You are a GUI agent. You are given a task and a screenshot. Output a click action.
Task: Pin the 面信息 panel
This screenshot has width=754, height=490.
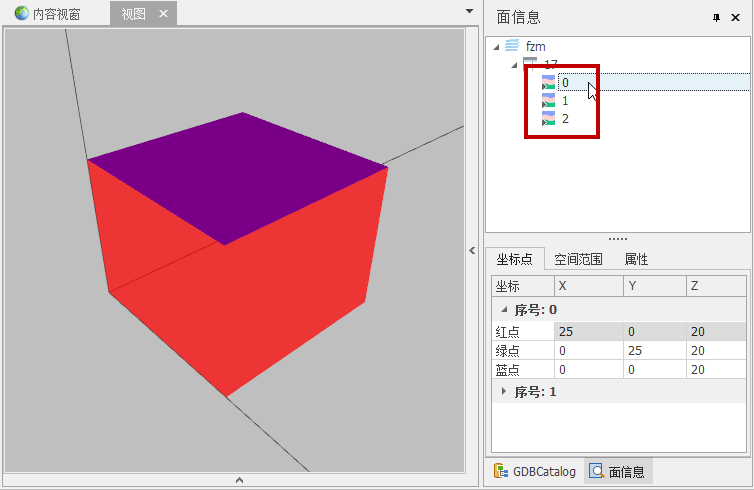[x=716, y=17]
